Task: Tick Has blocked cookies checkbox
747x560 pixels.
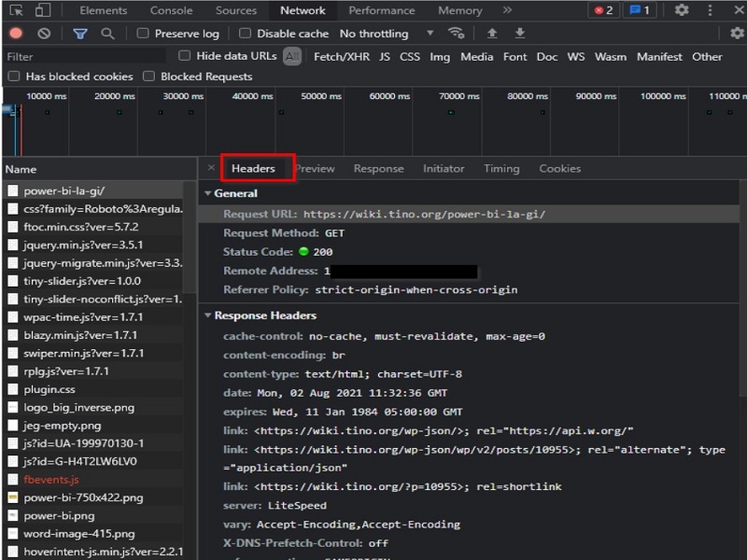Action: [14, 77]
